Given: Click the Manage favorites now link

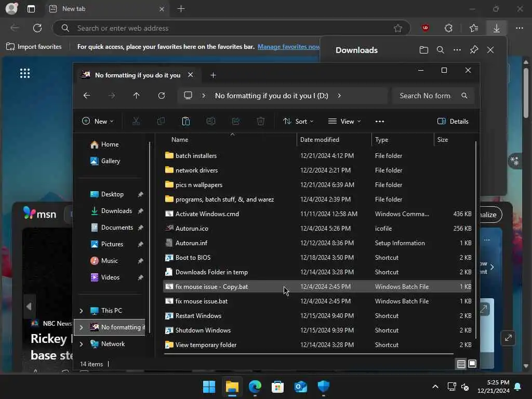Looking at the screenshot, I should click(288, 47).
